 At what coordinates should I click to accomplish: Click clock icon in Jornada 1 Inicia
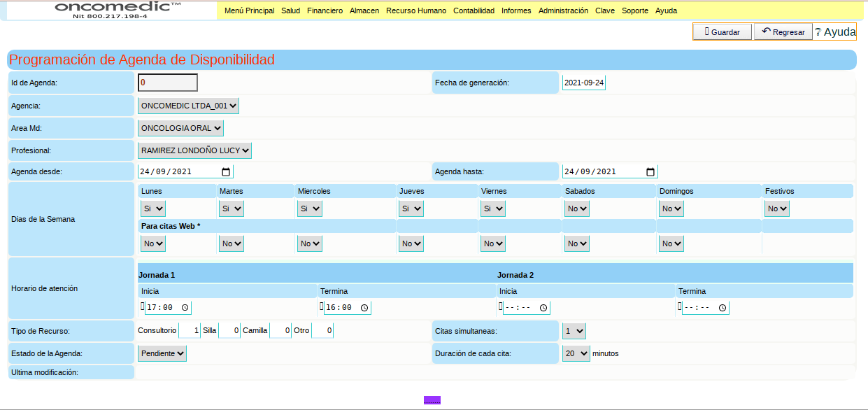[x=185, y=308]
